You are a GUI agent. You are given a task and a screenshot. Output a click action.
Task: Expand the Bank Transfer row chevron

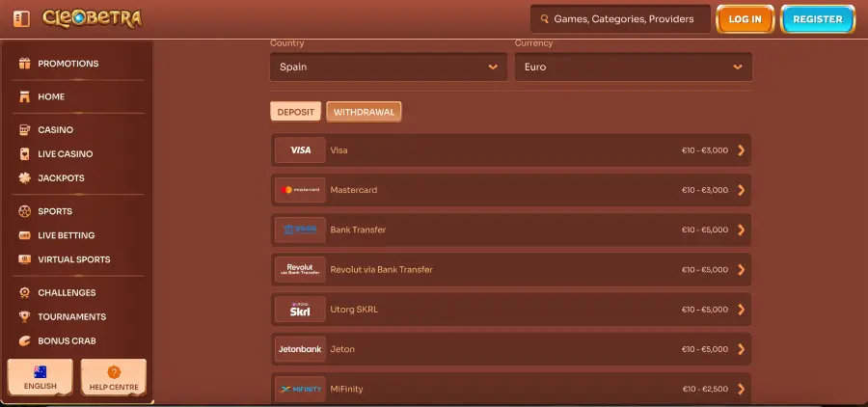click(x=742, y=230)
